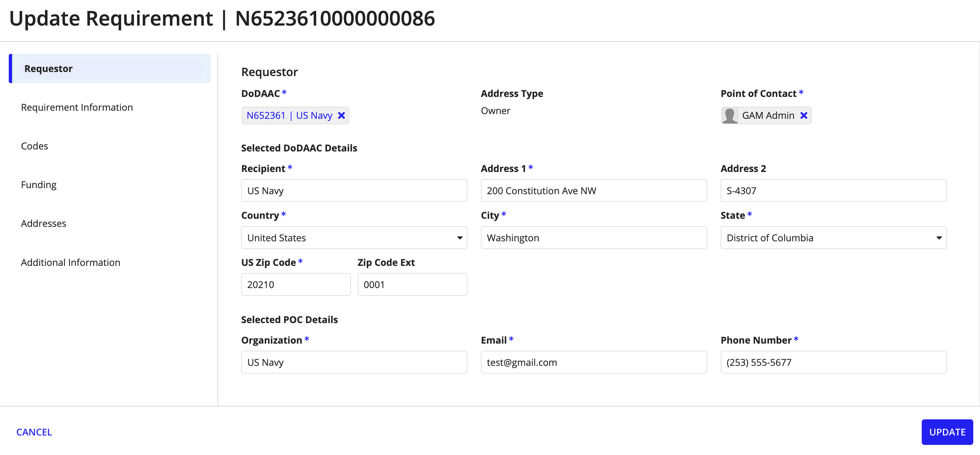
Task: Click the Owner address type value
Action: [x=495, y=111]
